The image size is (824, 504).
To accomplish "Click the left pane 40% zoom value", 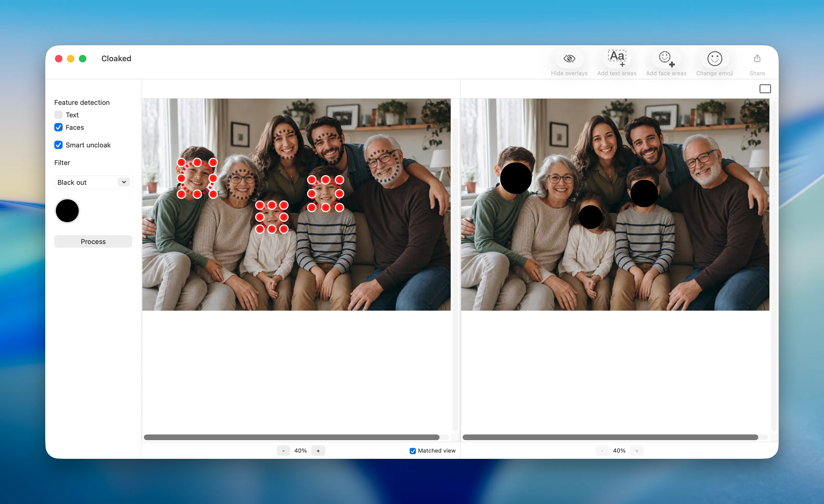I will [x=300, y=451].
